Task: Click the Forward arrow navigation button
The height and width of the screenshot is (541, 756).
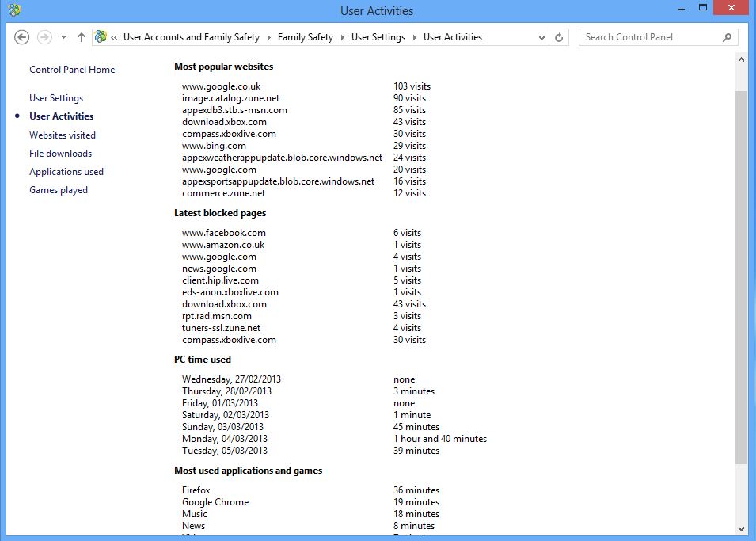Action: (x=44, y=37)
